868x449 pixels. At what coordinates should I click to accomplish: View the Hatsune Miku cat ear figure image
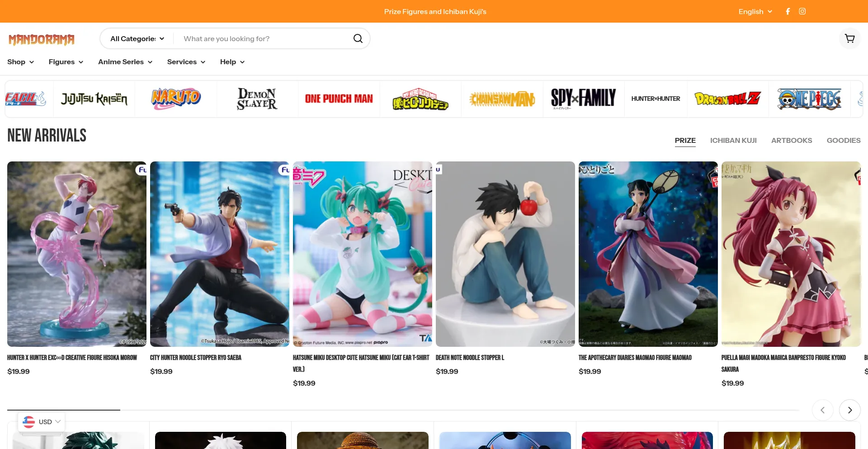pos(363,254)
